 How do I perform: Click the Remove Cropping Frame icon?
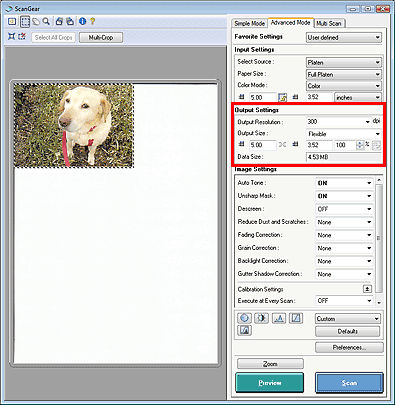[x=22, y=36]
